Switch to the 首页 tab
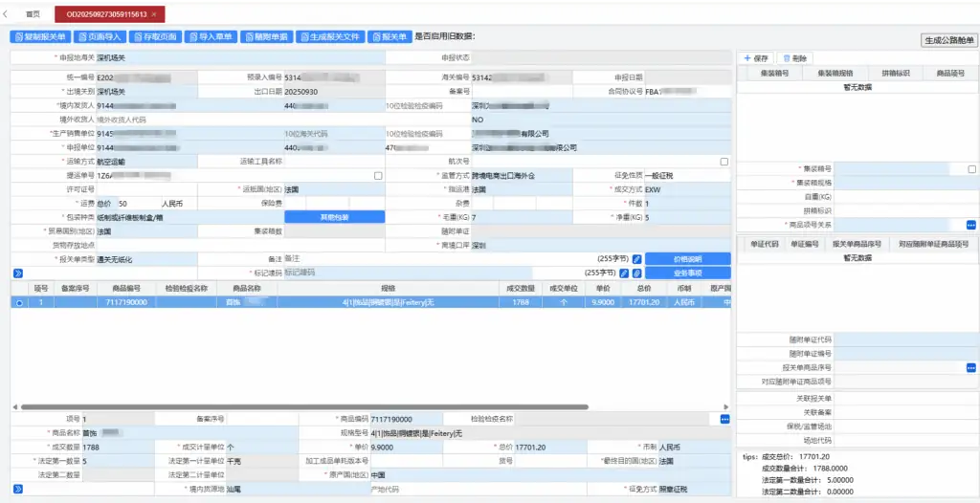Image resolution: width=980 pixels, height=503 pixels. tap(33, 13)
